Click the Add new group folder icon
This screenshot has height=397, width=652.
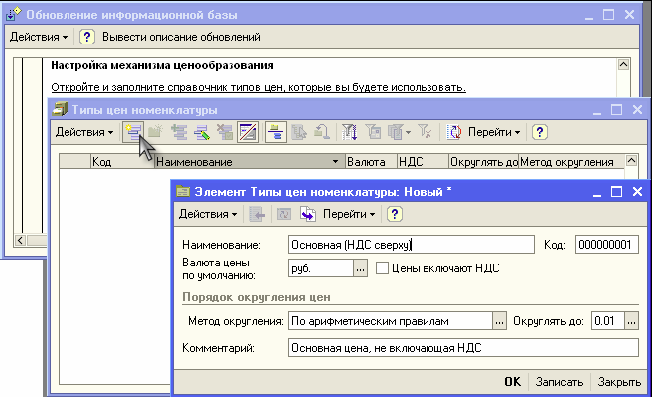tap(155, 132)
